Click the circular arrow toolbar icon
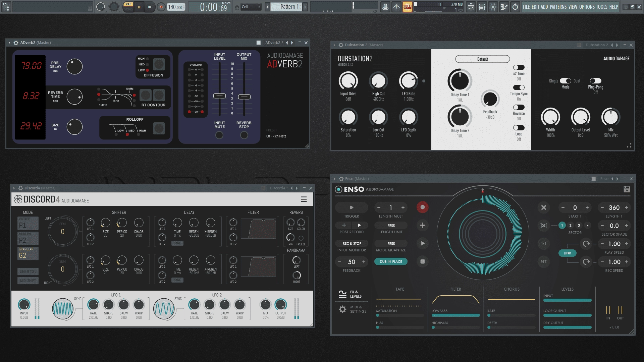Image resolution: width=644 pixels, height=362 pixels. 515,7
